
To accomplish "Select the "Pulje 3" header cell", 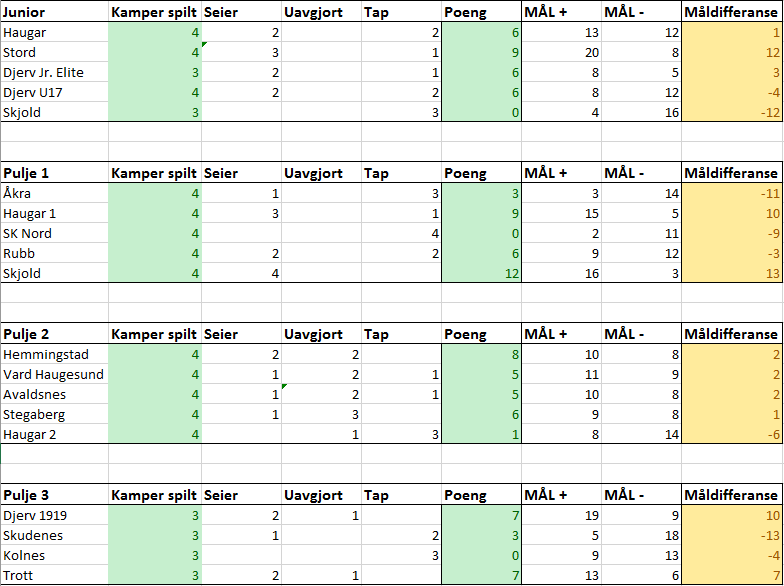I will (x=54, y=495).
